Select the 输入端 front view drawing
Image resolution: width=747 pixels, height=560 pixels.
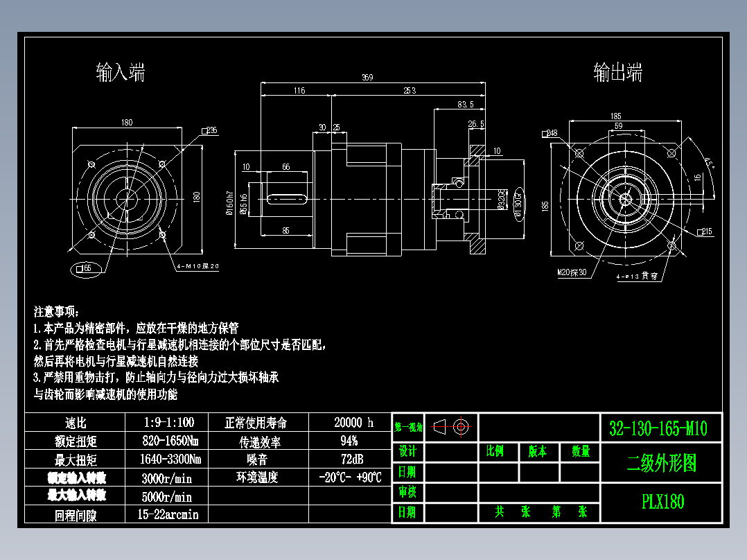(127, 200)
